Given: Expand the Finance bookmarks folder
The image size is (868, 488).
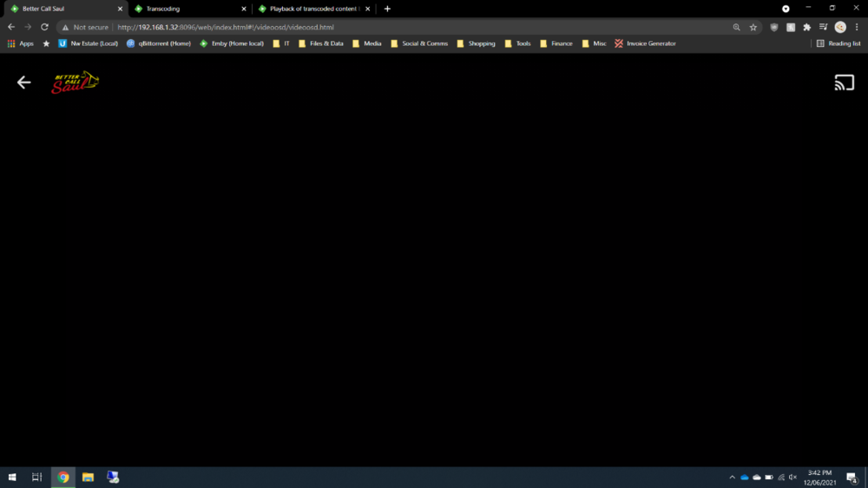Looking at the screenshot, I should [x=556, y=43].
